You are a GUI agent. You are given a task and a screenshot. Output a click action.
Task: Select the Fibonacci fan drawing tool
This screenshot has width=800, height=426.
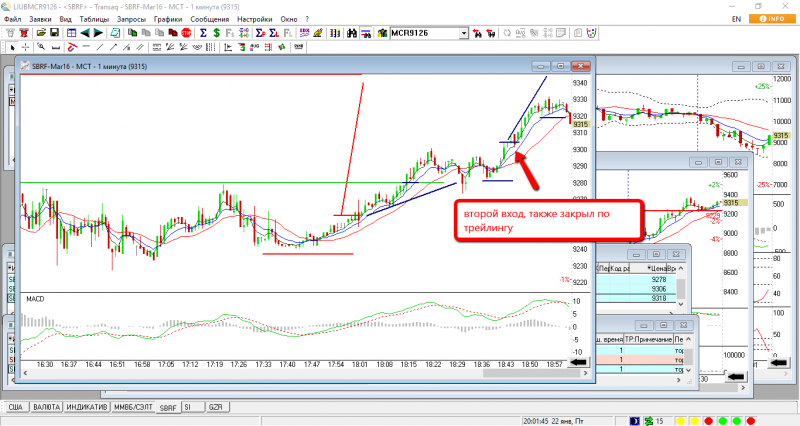(170, 47)
